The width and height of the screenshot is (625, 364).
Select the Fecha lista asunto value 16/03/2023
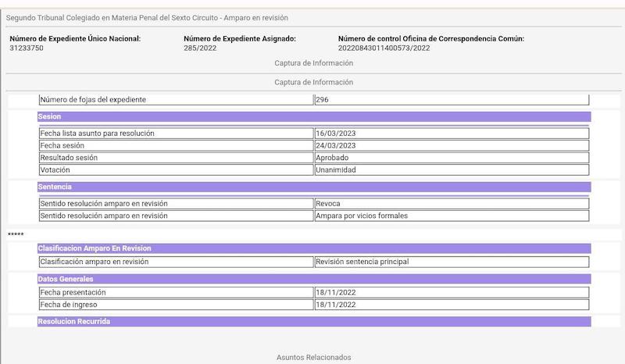[451, 134]
